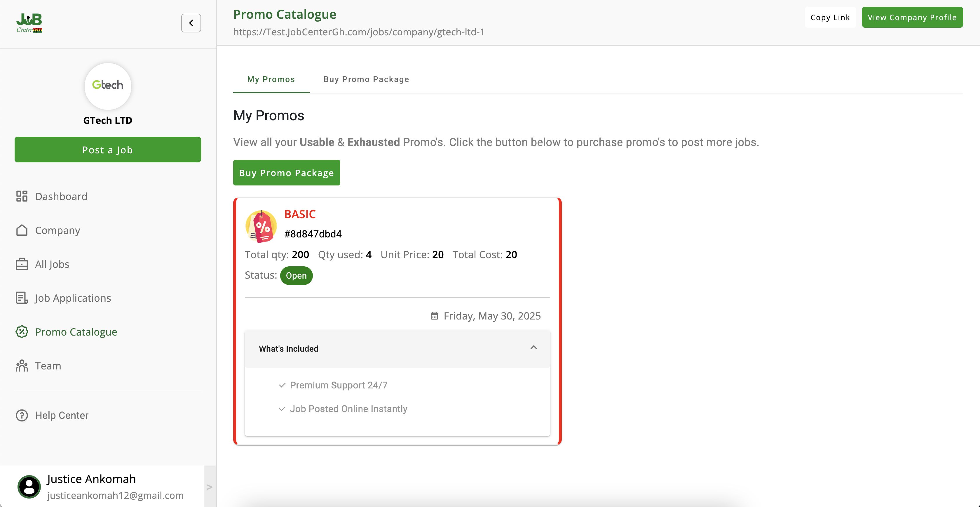Click the Open status badge
The width and height of the screenshot is (980, 507).
point(296,275)
